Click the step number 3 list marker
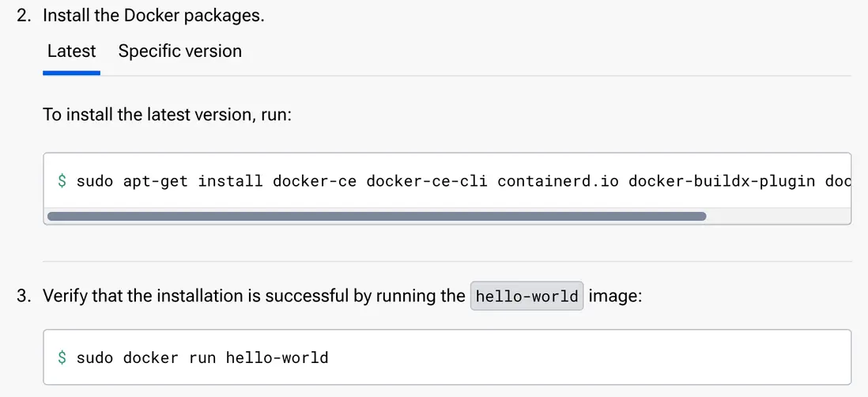The height and width of the screenshot is (397, 868). tap(23, 297)
